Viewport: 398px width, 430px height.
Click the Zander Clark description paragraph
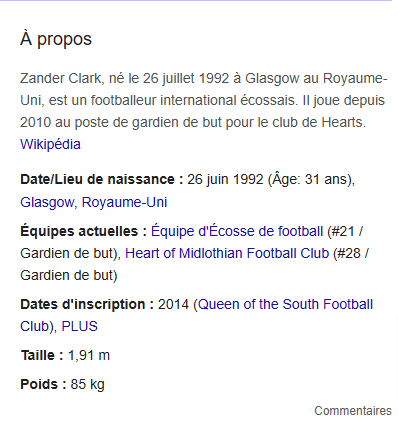click(203, 100)
